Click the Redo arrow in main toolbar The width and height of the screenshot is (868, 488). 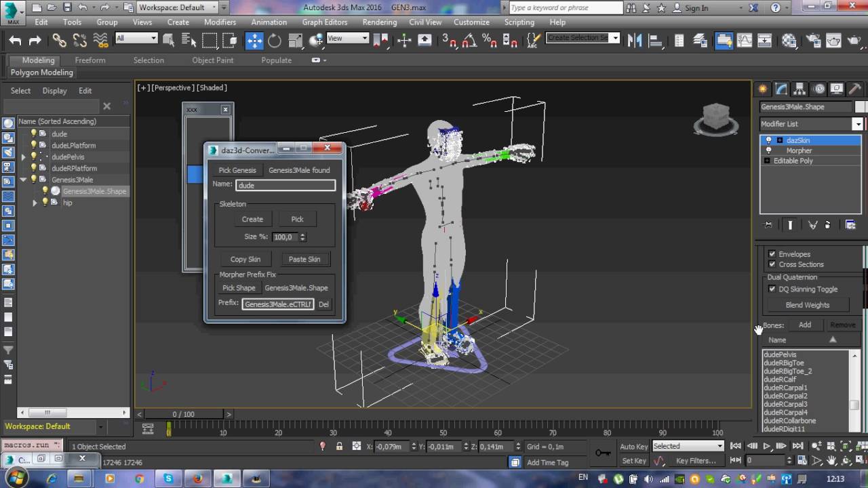coord(35,41)
